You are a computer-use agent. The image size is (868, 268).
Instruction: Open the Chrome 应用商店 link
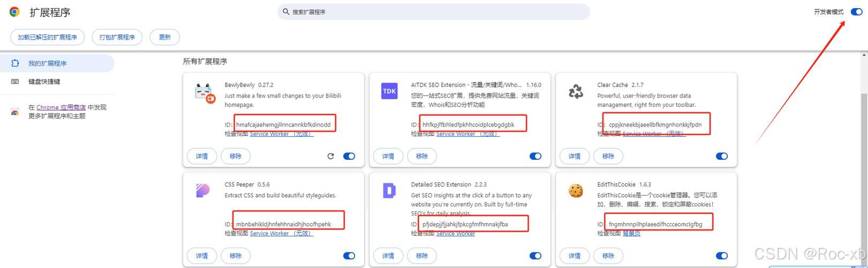tap(61, 107)
